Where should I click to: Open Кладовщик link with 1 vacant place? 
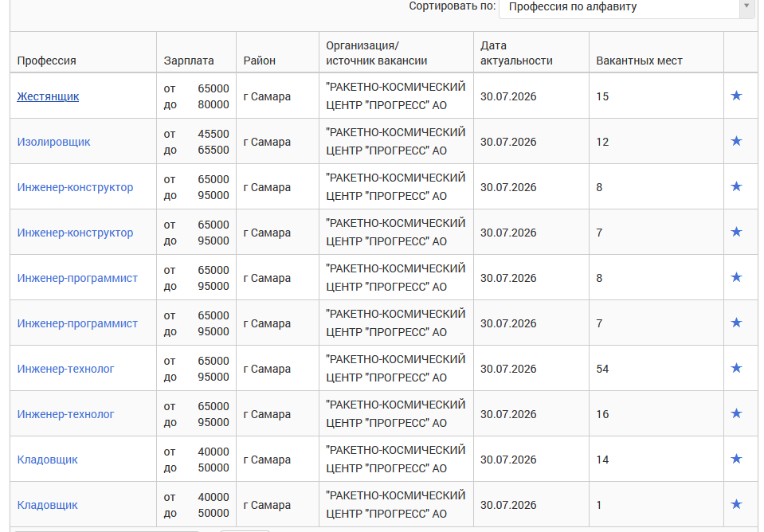(x=47, y=505)
